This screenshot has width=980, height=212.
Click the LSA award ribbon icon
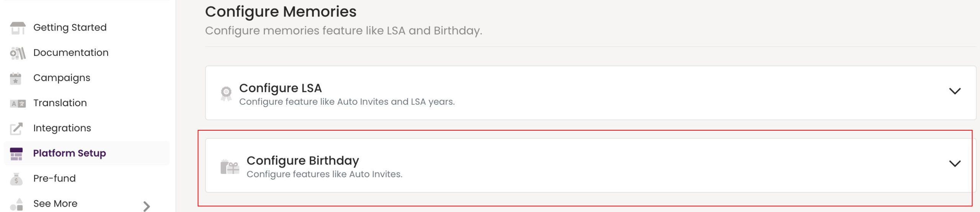pyautogui.click(x=226, y=93)
